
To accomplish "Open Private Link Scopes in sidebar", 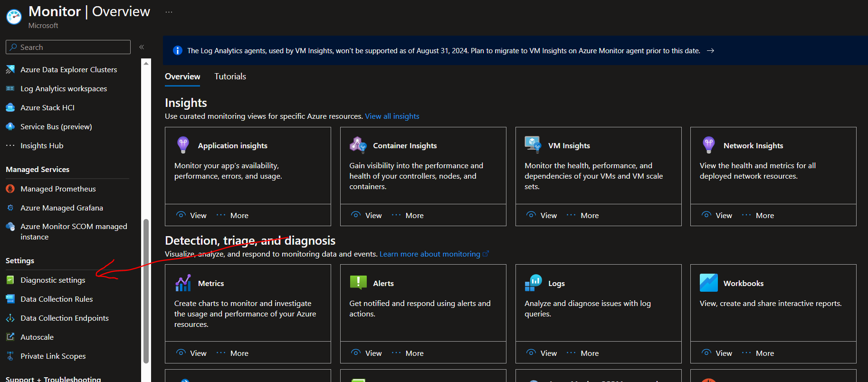I will (53, 356).
